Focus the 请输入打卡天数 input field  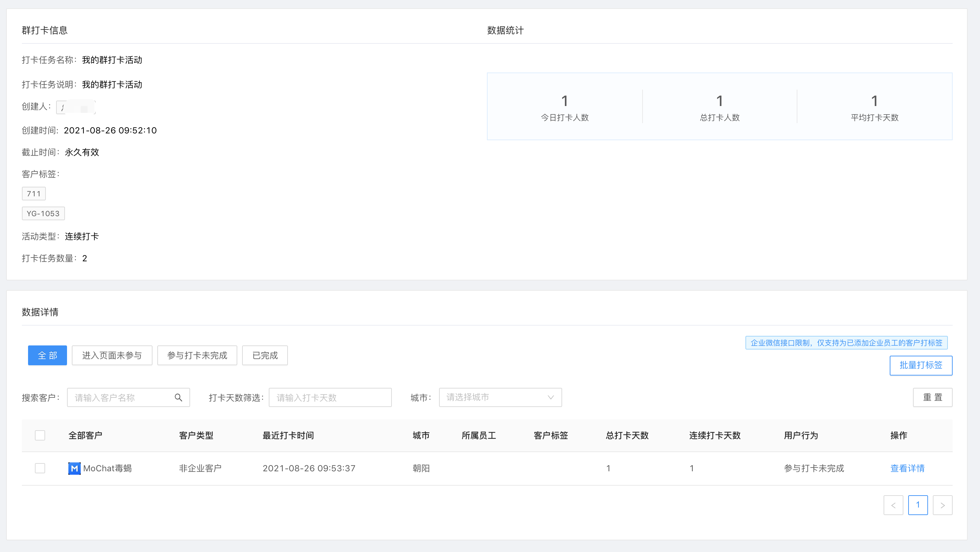click(x=330, y=397)
